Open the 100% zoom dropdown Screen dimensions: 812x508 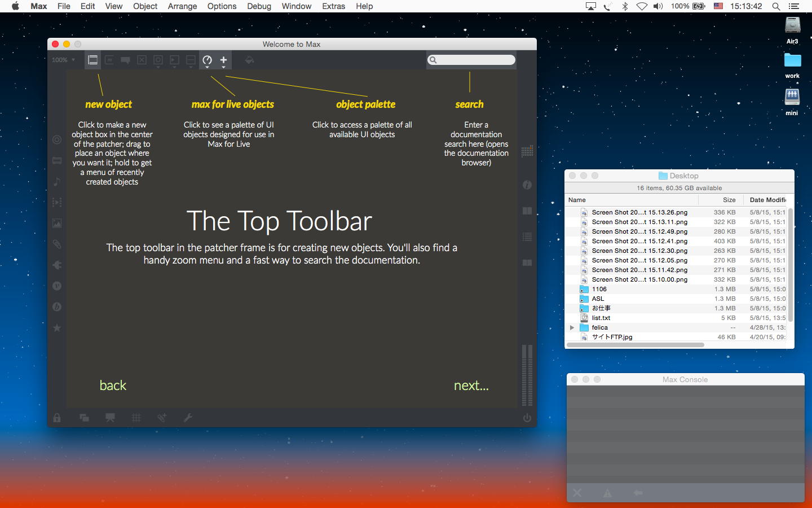click(63, 60)
